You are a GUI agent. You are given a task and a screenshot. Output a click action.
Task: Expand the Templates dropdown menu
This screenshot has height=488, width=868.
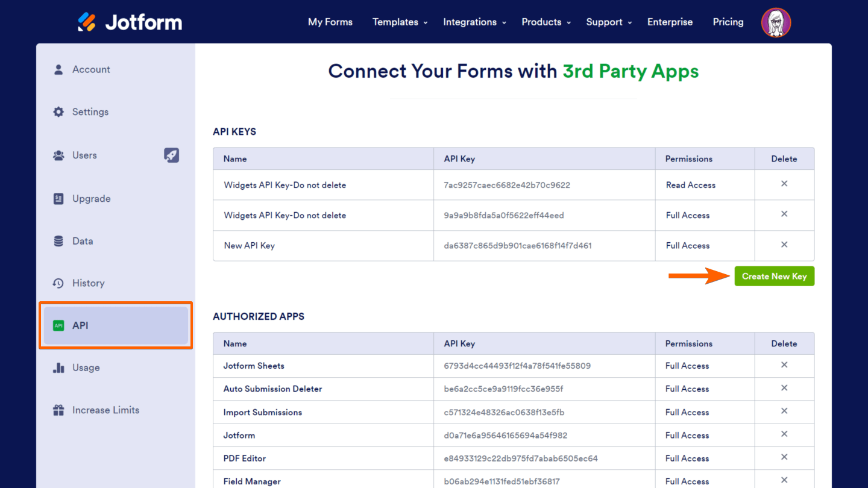(400, 22)
